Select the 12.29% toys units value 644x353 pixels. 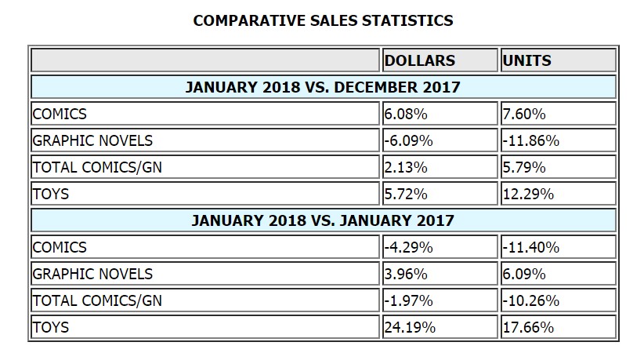click(528, 194)
